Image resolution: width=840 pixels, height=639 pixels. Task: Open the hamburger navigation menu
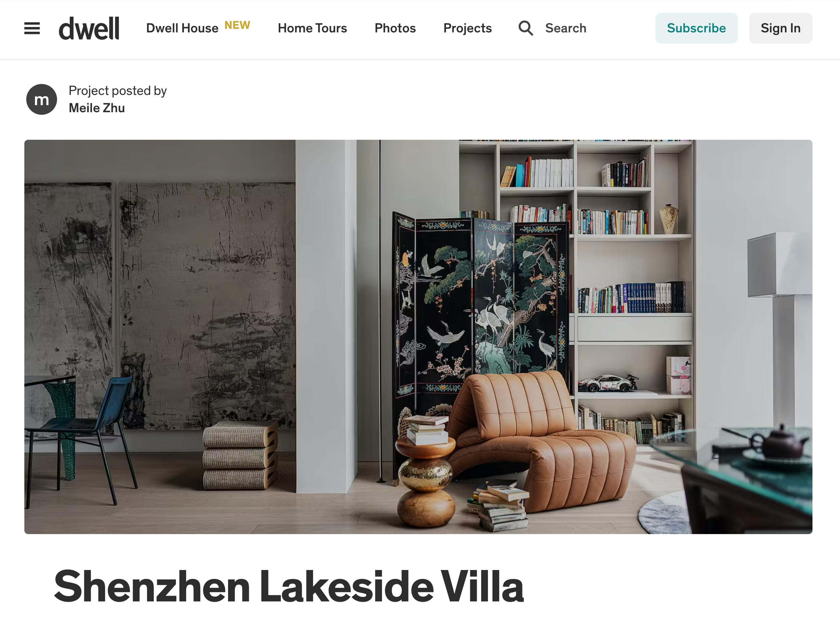[x=32, y=28]
